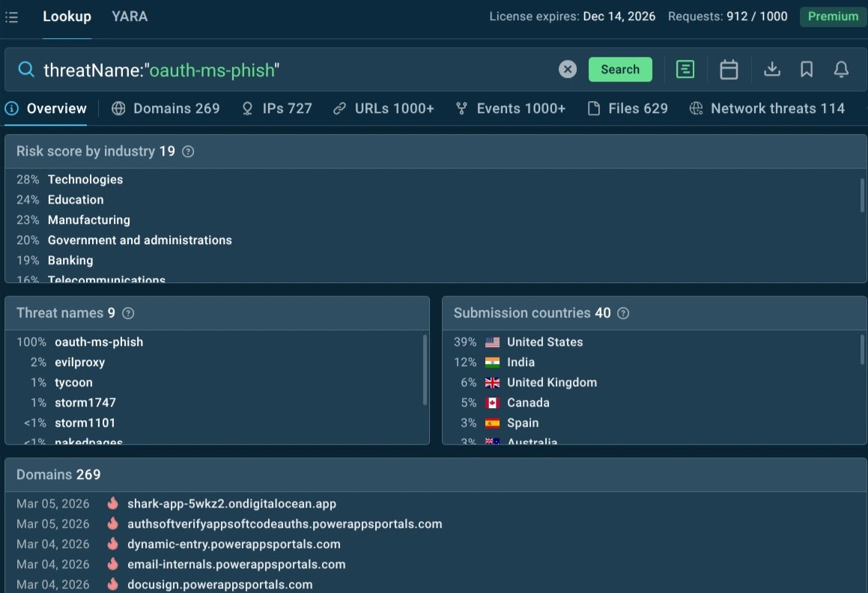Bookmark this search query

[807, 70]
